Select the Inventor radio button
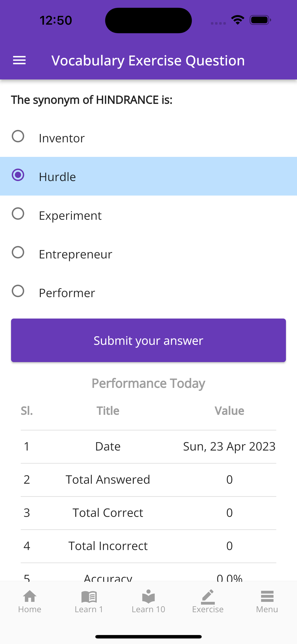The height and width of the screenshot is (644, 297). coord(18,136)
